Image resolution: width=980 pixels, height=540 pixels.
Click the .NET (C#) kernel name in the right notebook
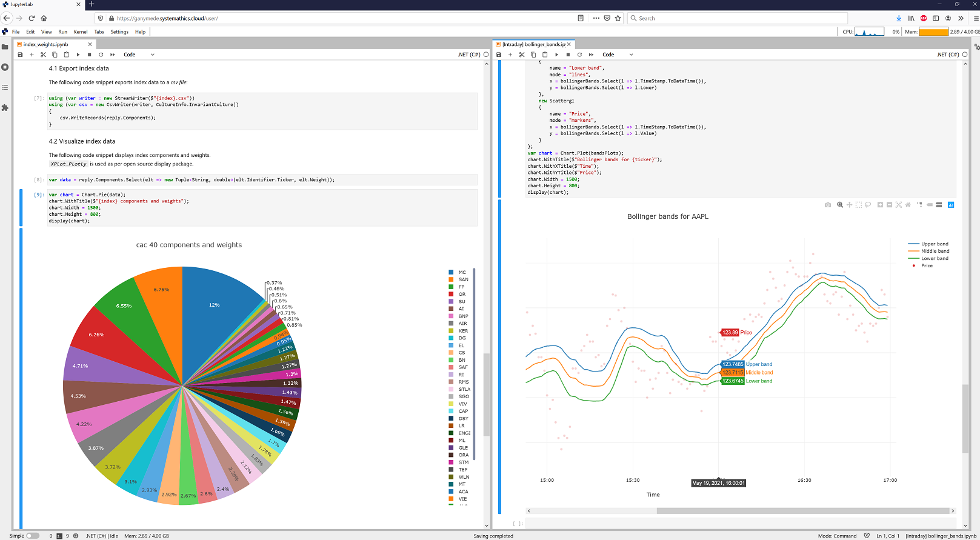tap(947, 55)
